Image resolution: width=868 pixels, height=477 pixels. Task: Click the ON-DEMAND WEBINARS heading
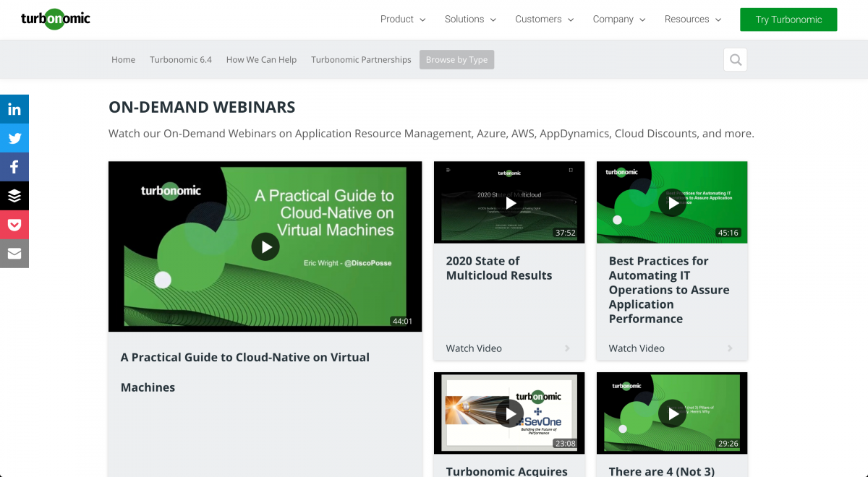coord(202,108)
